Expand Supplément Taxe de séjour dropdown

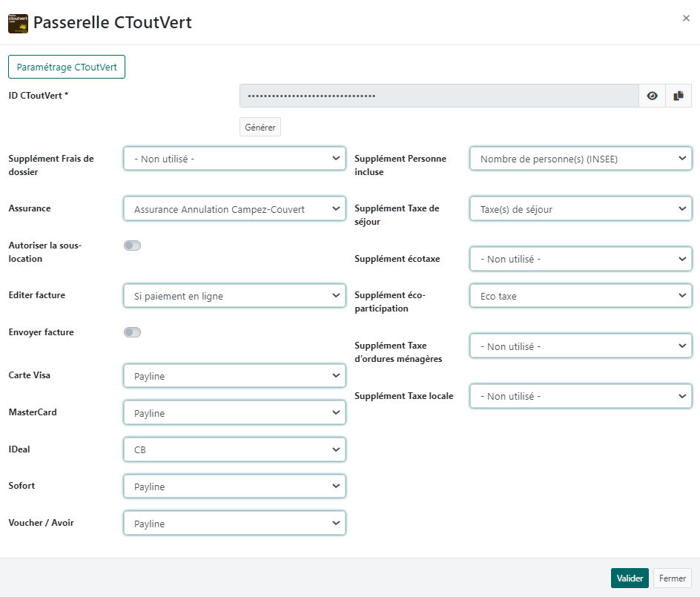(x=580, y=209)
